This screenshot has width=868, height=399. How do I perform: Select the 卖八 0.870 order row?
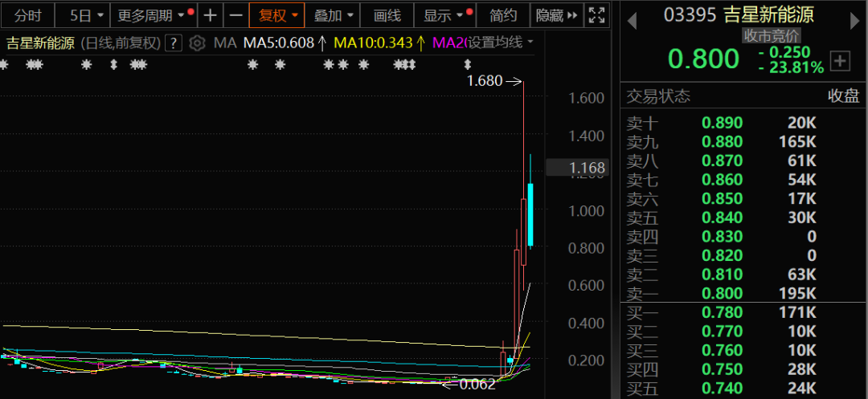[743, 161]
